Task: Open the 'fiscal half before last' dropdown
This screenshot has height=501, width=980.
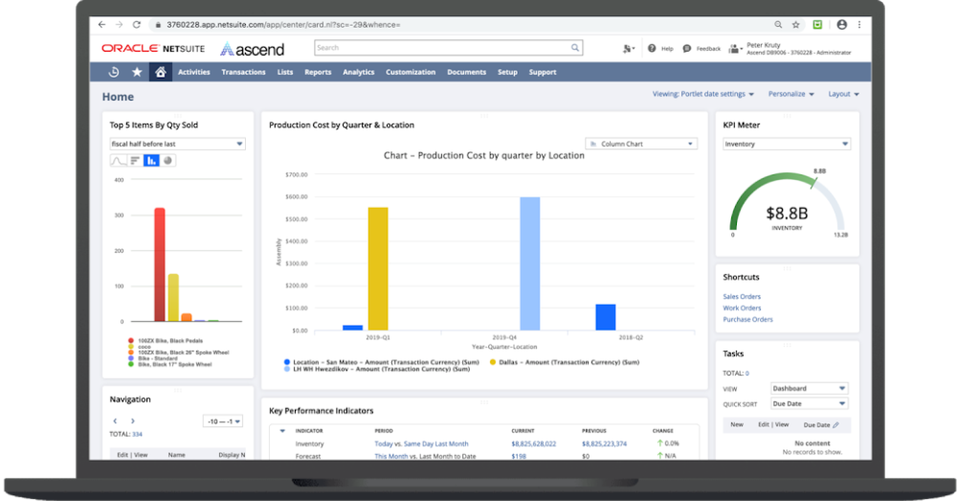Action: [177, 144]
